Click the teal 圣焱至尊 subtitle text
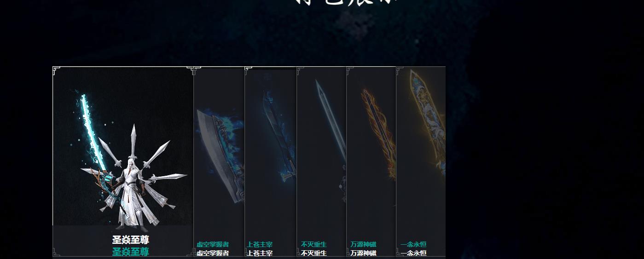The width and height of the screenshot is (644, 259). 131,251
